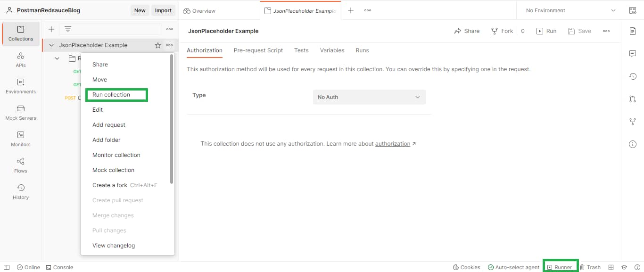
Task: Open the Console from the status bar
Action: 59,267
